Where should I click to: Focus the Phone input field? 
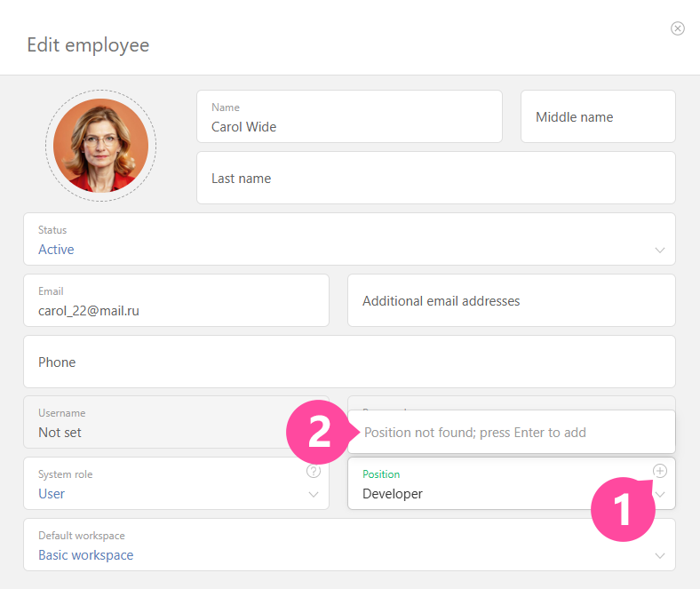[349, 362]
